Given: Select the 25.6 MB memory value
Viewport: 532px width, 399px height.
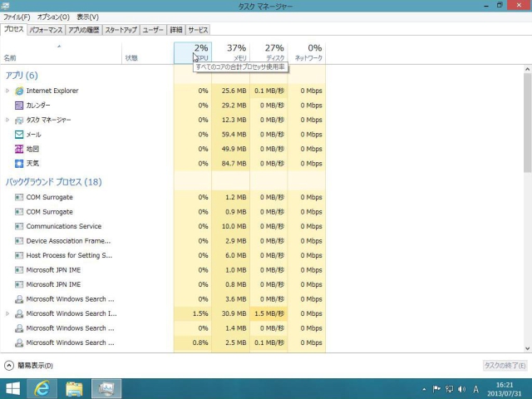Looking at the screenshot, I should [234, 91].
